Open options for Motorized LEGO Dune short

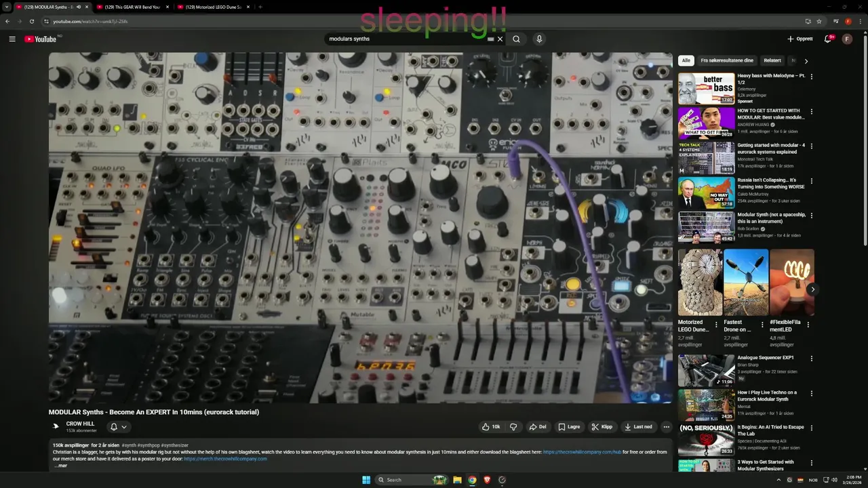point(716,325)
